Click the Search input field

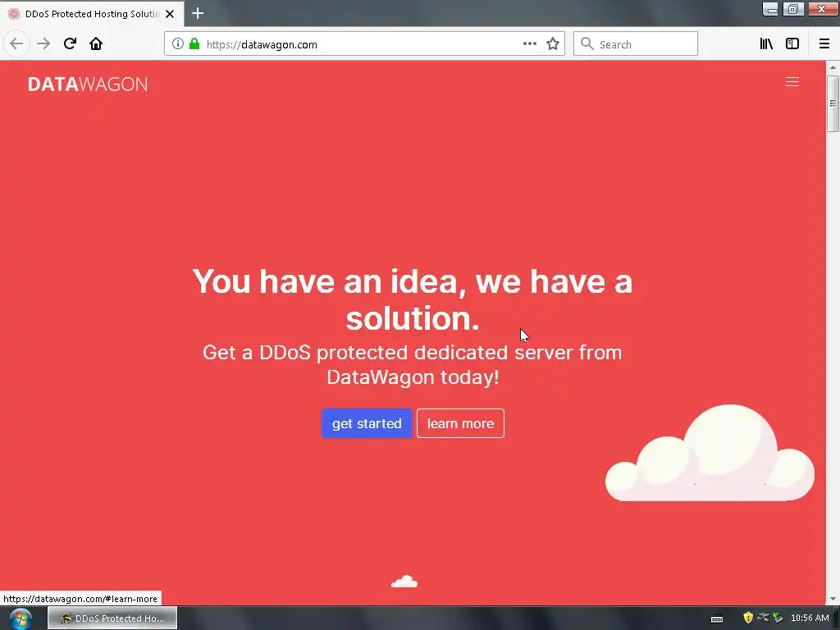pos(636,44)
